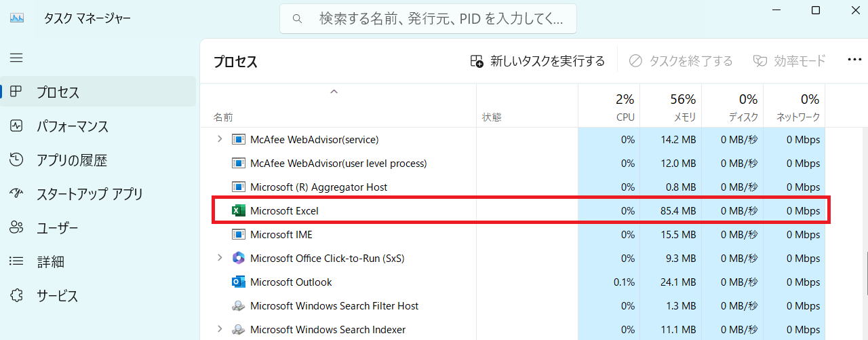
Task: Click タスクを終了する button
Action: point(681,61)
